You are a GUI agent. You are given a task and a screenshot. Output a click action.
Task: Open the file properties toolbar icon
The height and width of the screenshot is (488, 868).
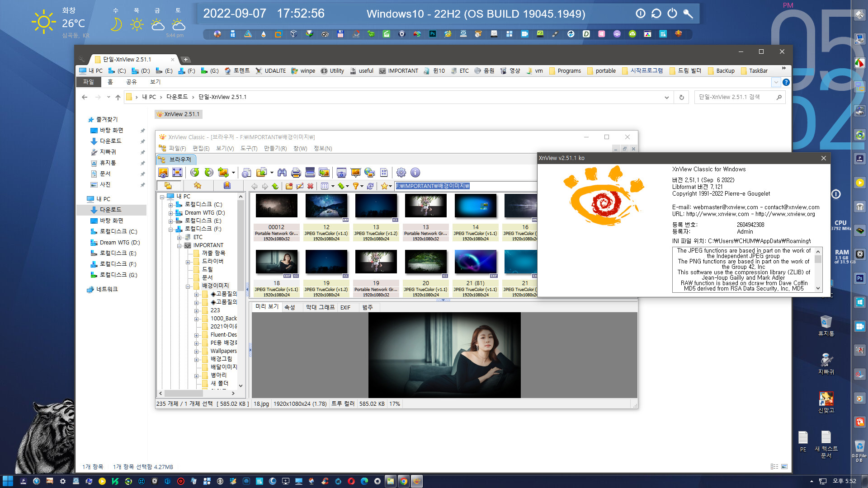coord(247,173)
